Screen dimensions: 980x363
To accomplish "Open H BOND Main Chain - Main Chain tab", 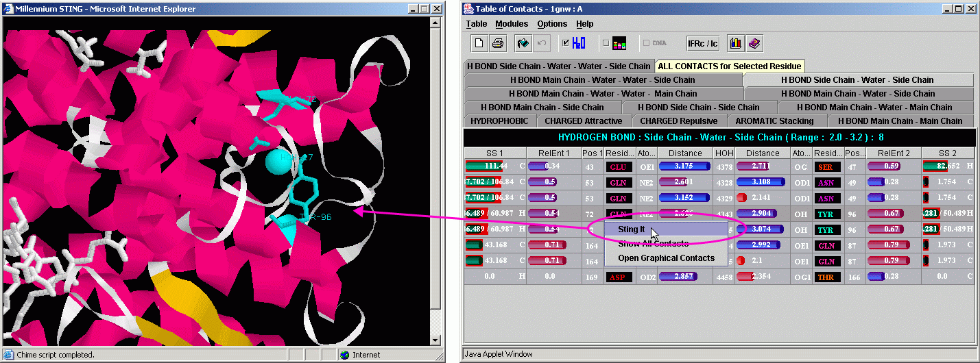I will coord(900,121).
